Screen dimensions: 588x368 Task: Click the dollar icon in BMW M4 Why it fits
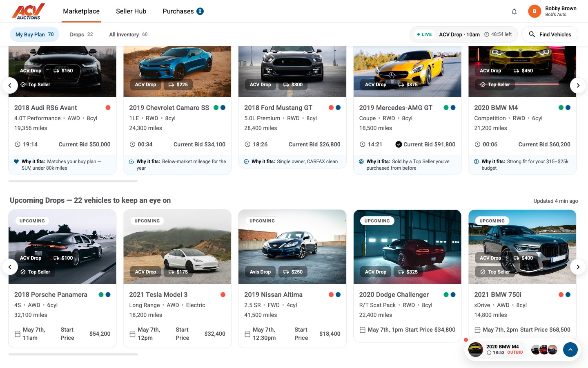tap(476, 162)
